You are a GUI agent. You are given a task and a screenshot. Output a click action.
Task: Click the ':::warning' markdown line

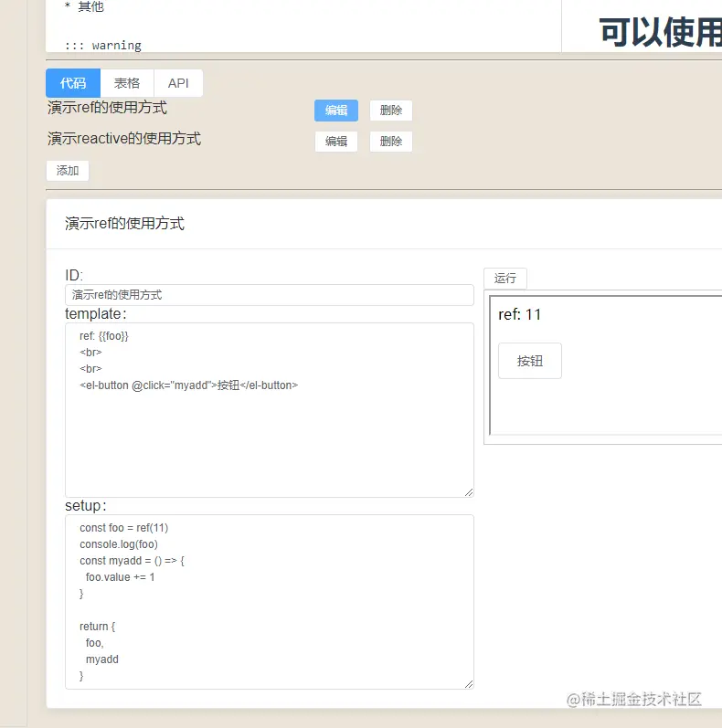102,46
